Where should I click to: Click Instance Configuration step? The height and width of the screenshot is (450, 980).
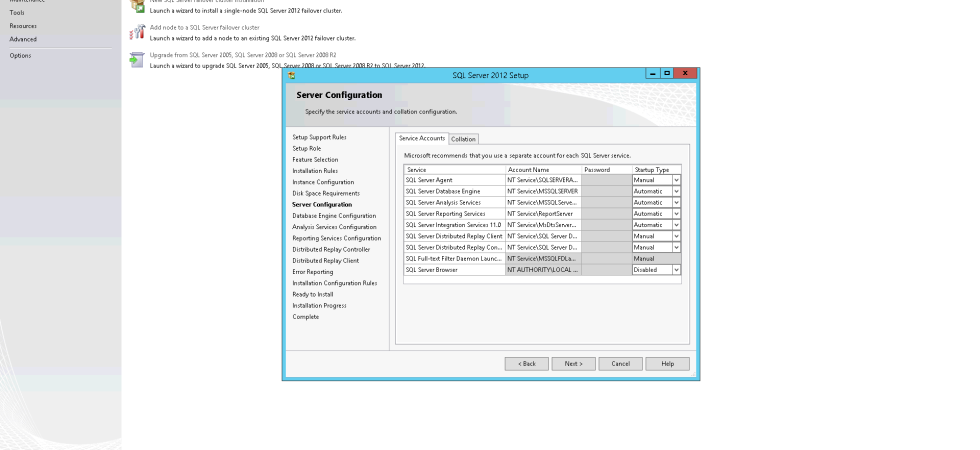pos(323,182)
